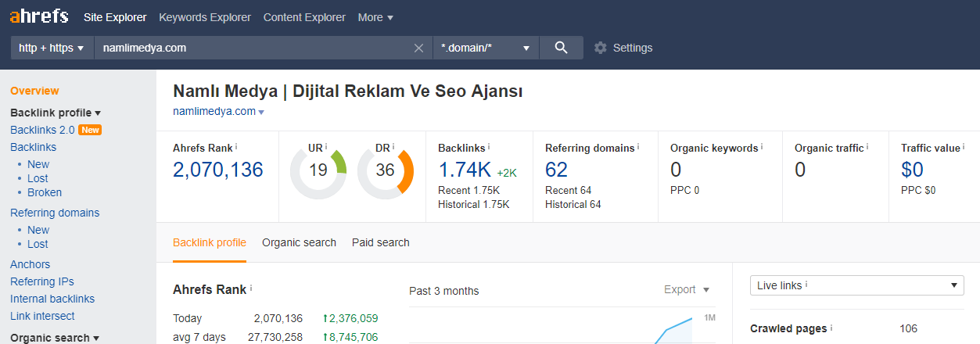Open the More menu dropdown

pos(375,16)
